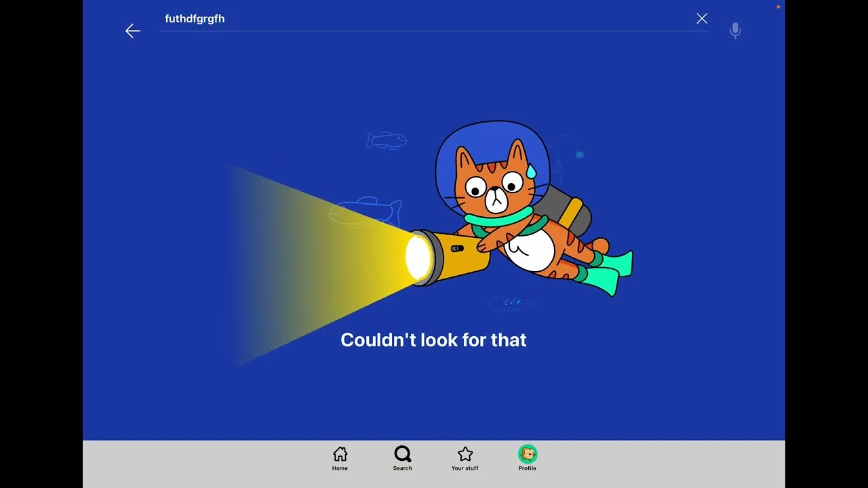
Task: Select the Search tab
Action: (403, 458)
